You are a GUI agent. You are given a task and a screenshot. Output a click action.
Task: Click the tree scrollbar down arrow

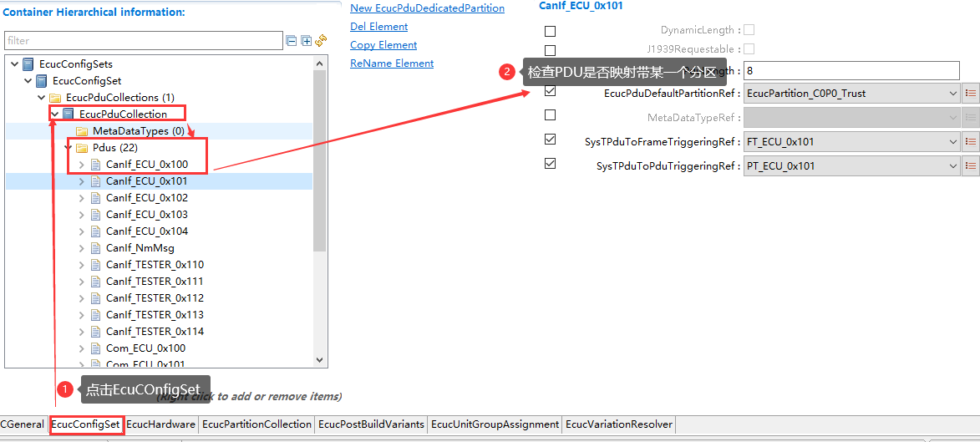[x=320, y=360]
